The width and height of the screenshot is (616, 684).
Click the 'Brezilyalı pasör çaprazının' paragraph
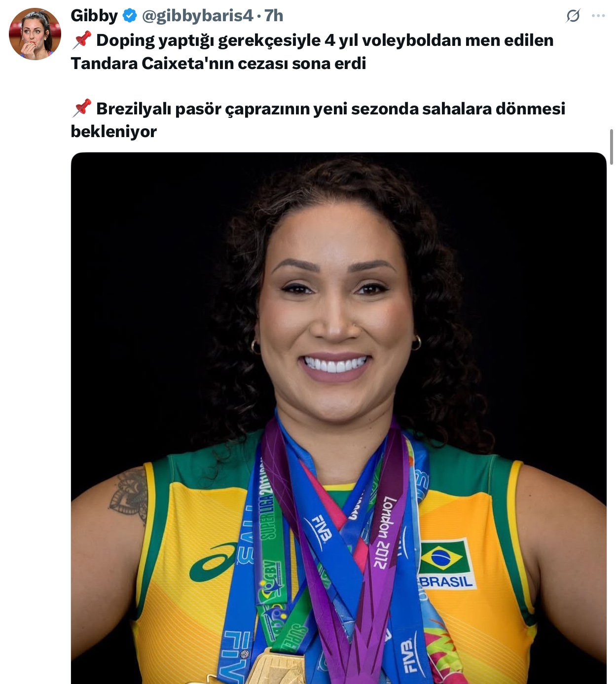click(318, 120)
